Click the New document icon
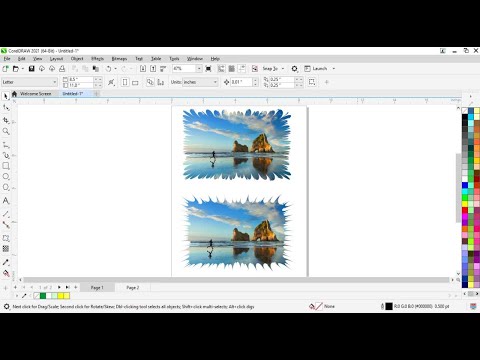480x360 pixels. click(5, 69)
